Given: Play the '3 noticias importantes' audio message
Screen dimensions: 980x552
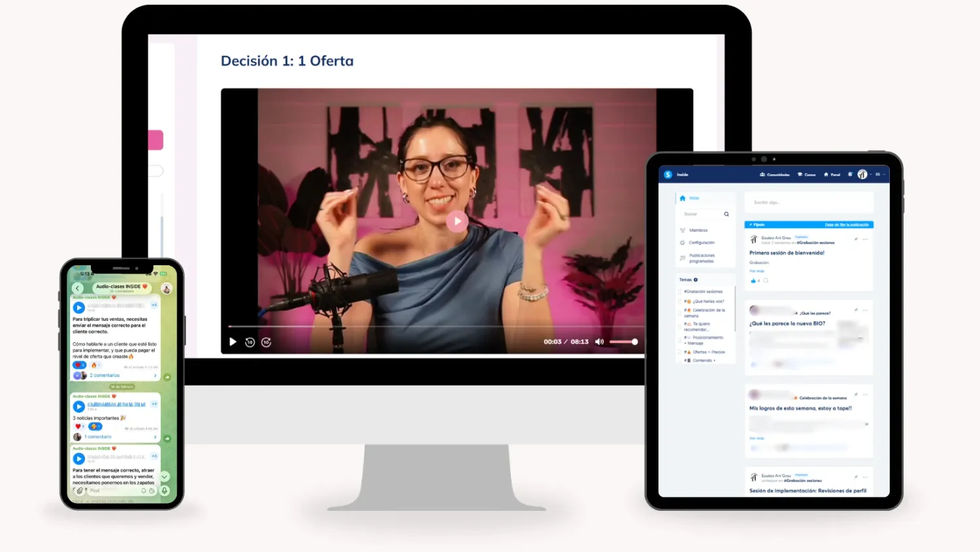Looking at the screenshot, I should click(79, 406).
